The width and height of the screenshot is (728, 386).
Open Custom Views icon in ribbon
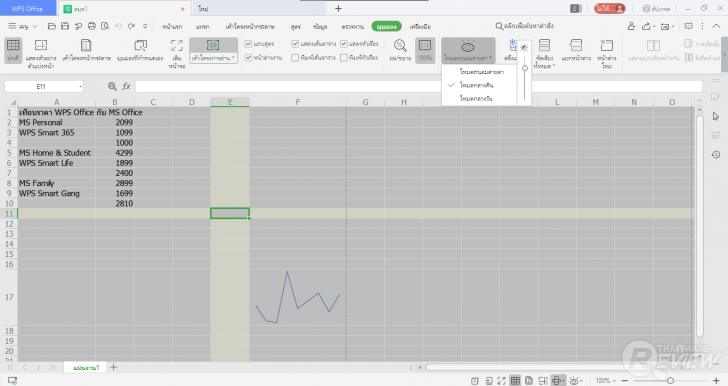pyautogui.click(x=140, y=46)
